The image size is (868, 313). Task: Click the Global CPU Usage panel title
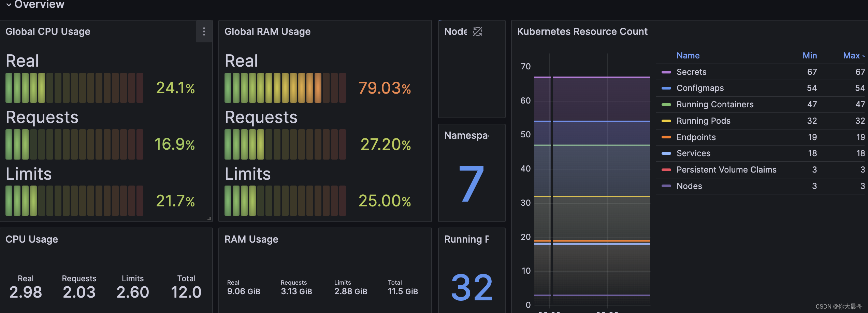click(48, 31)
